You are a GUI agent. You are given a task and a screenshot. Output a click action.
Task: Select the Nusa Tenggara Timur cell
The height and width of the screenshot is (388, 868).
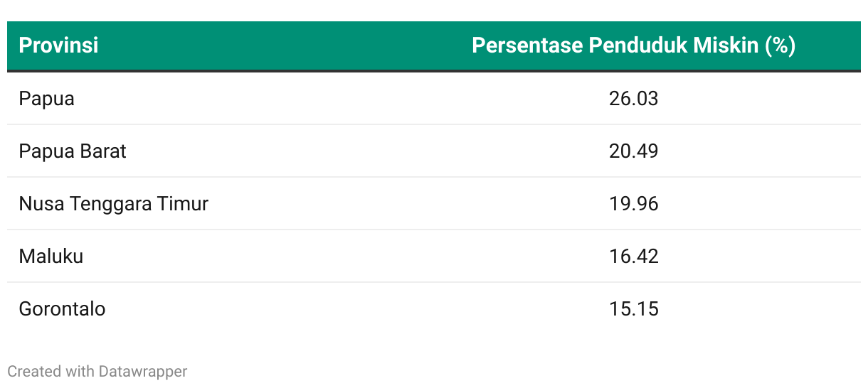tap(113, 204)
